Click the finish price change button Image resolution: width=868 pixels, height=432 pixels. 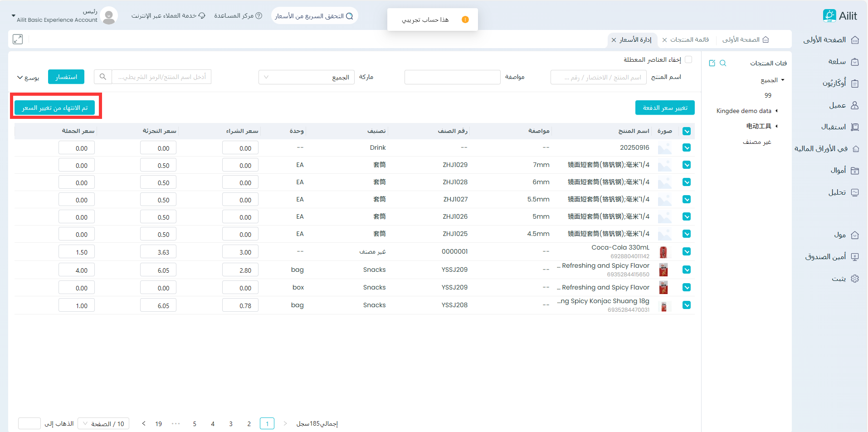[x=55, y=108]
